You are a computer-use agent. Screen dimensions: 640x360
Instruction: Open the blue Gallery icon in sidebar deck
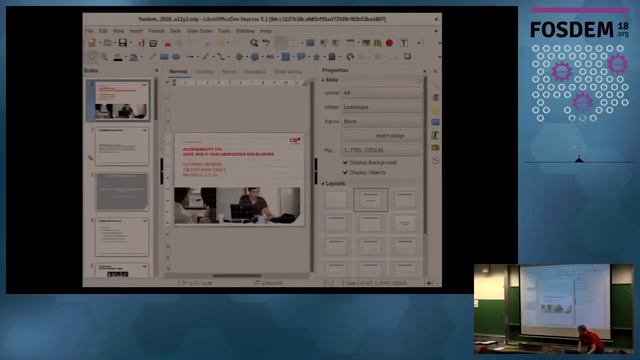[x=436, y=122]
